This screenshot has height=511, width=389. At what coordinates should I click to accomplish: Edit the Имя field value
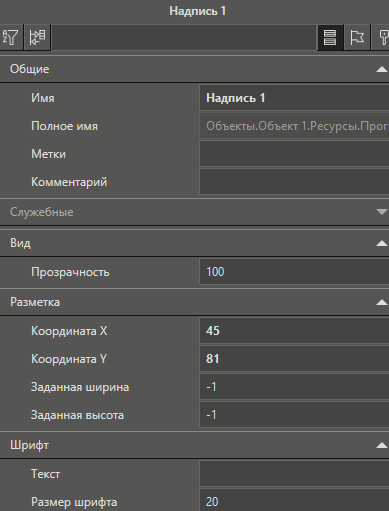(x=294, y=98)
